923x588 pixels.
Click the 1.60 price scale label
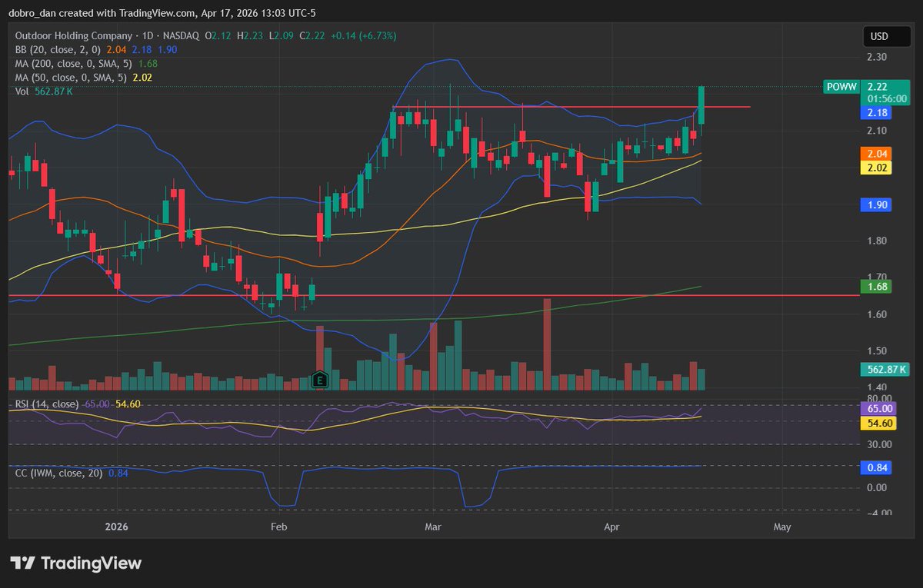876,314
